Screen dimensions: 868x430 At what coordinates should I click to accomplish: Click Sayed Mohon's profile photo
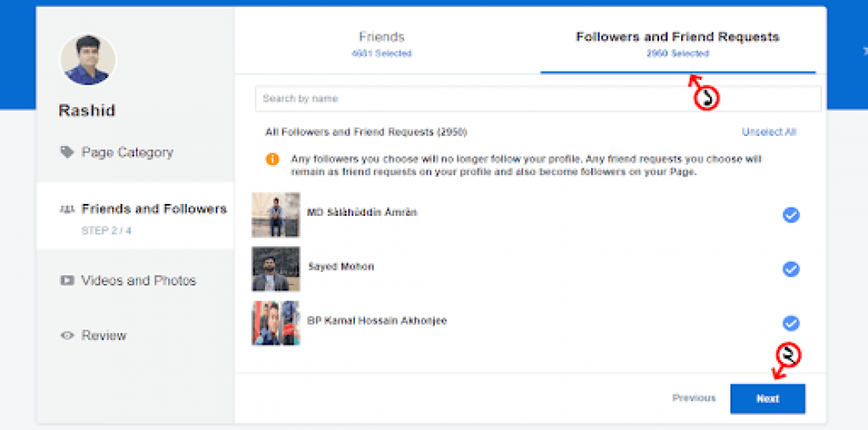click(x=275, y=269)
